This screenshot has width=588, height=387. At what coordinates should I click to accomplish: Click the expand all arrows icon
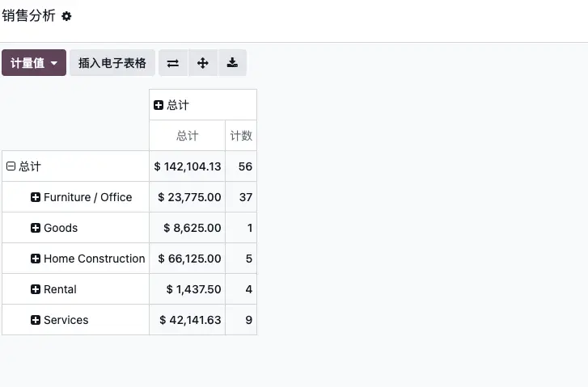[203, 63]
